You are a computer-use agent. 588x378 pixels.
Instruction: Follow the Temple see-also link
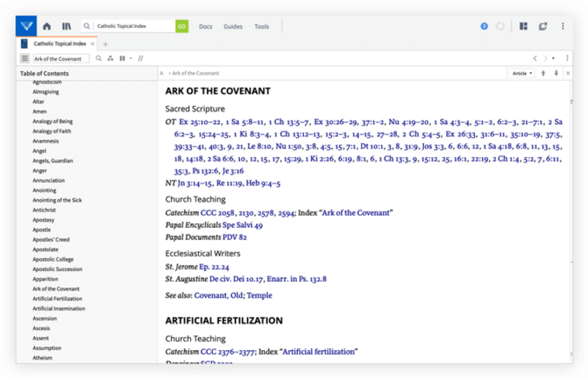tap(259, 295)
